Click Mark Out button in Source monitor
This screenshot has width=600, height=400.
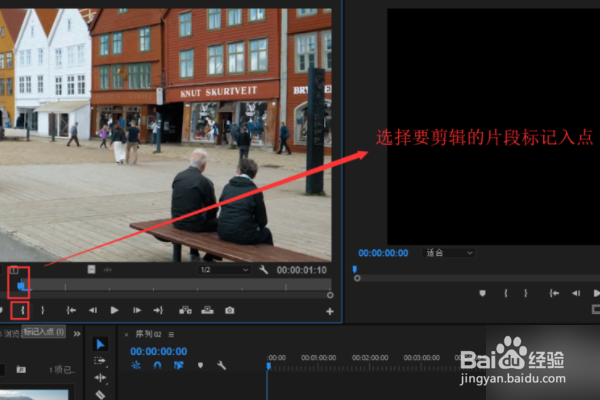[43, 310]
